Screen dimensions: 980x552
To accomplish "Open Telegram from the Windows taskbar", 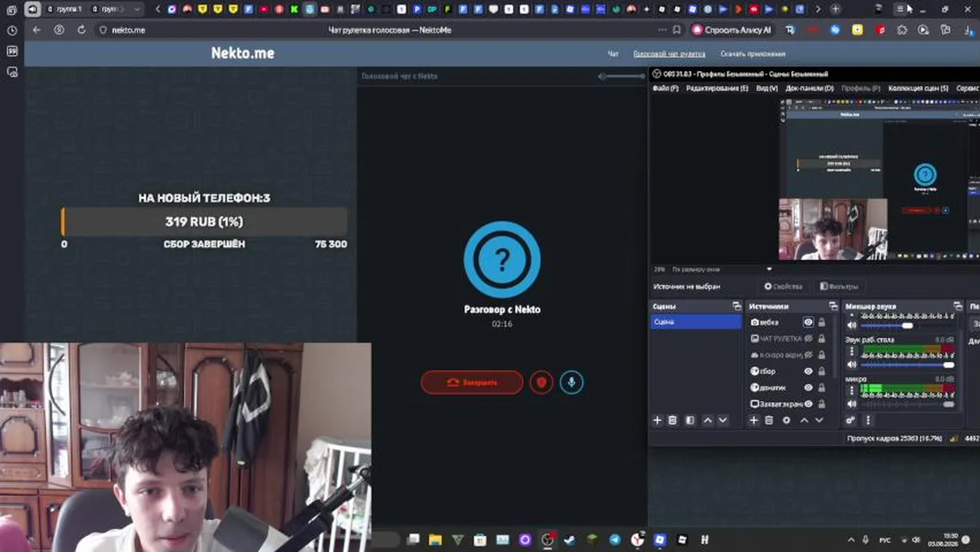I will click(614, 540).
